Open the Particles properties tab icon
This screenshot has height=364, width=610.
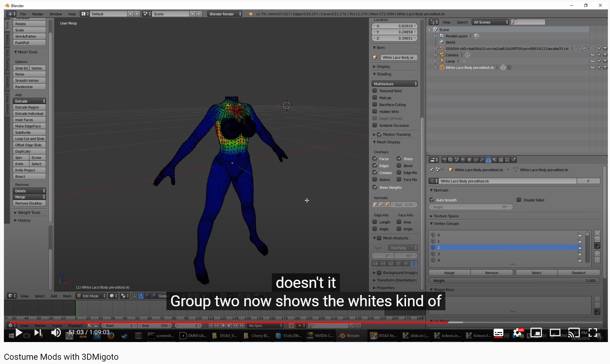point(507,160)
